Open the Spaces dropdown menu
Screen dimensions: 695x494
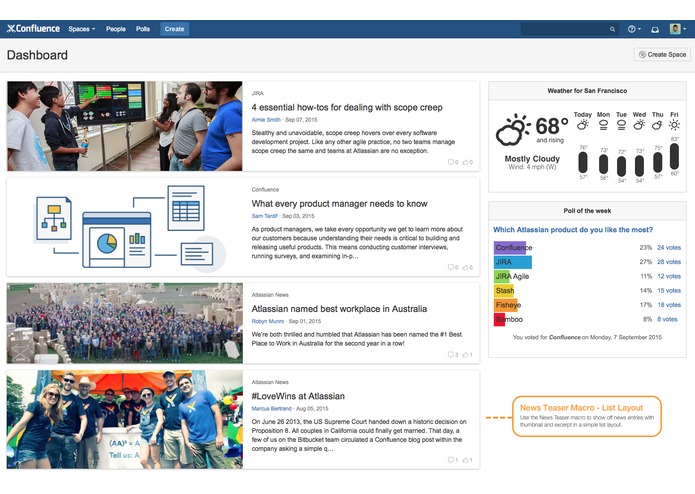82,29
